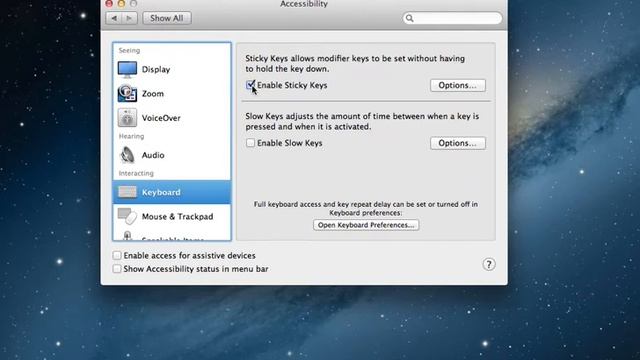Click the yellow minimize window button
The image size is (640, 360).
pyautogui.click(x=121, y=4)
